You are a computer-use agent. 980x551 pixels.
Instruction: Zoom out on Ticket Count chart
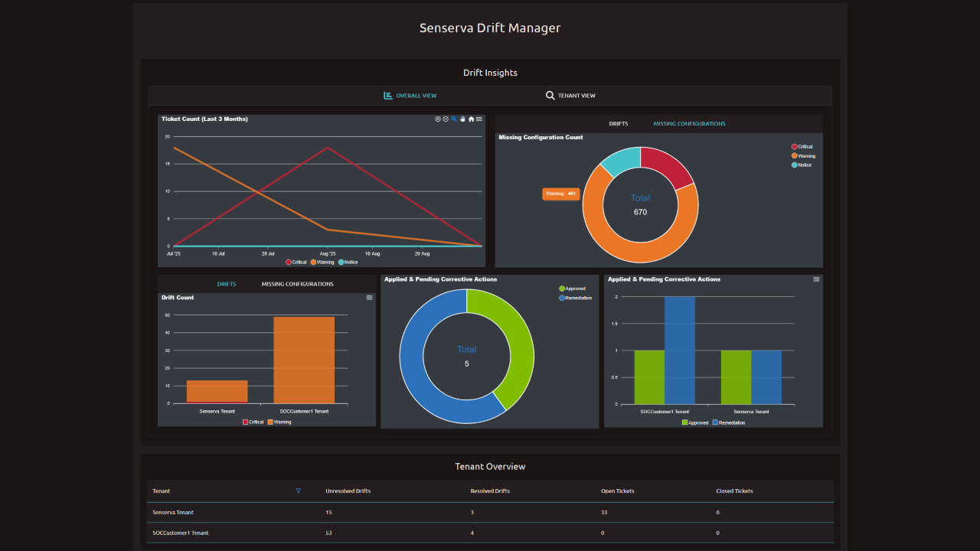pos(446,119)
